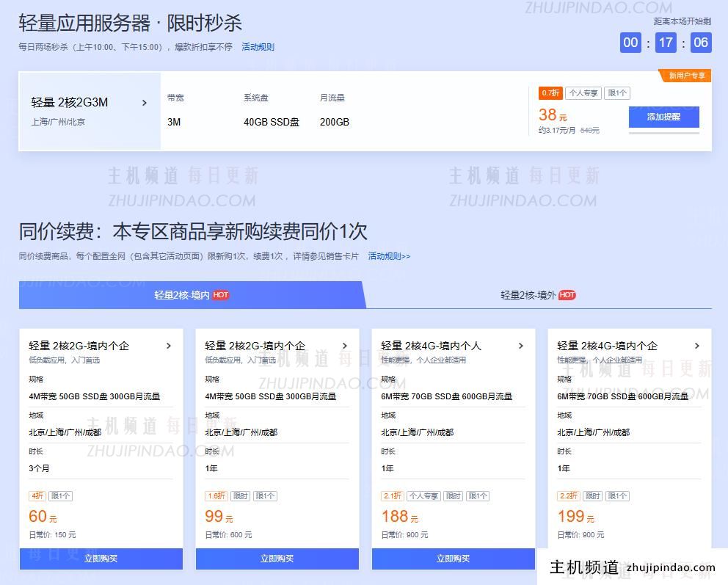Click the 4折 discount tag on 60元 card
The width and height of the screenshot is (728, 585).
pos(37,496)
